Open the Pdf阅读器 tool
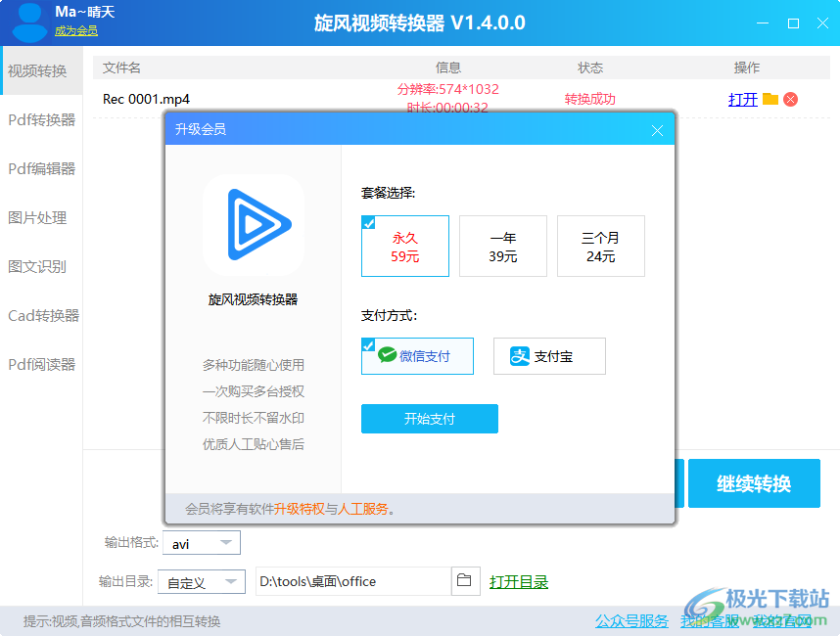Screen dimensions: 840x636 pos(41,364)
